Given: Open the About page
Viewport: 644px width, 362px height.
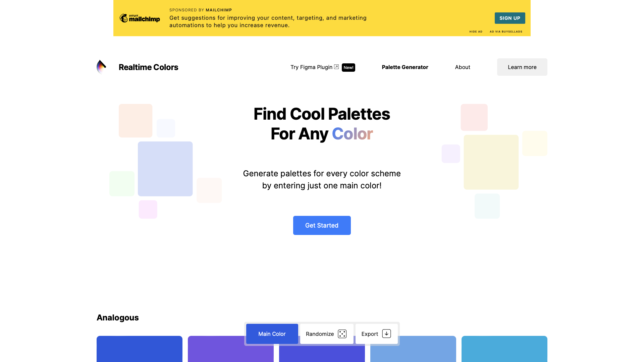Looking at the screenshot, I should point(463,67).
